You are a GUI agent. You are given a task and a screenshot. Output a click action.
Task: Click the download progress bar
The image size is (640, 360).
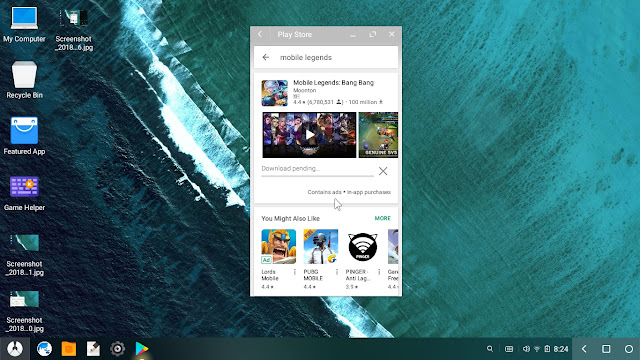(317, 176)
